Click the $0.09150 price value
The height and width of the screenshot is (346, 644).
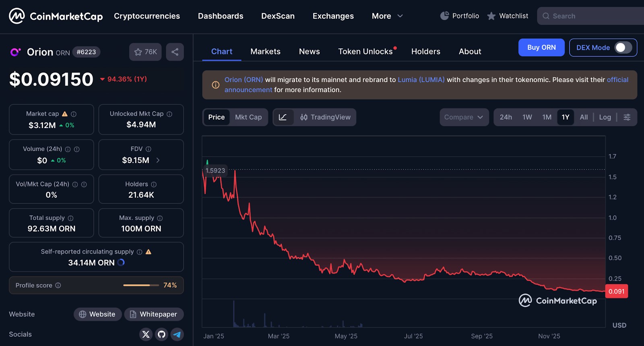pos(51,79)
